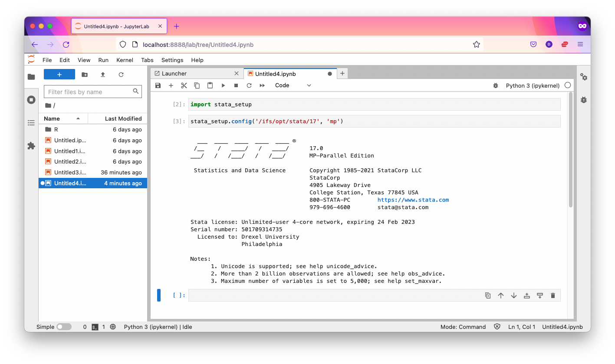Open the File menu
Image resolution: width=615 pixels, height=364 pixels.
click(x=47, y=60)
